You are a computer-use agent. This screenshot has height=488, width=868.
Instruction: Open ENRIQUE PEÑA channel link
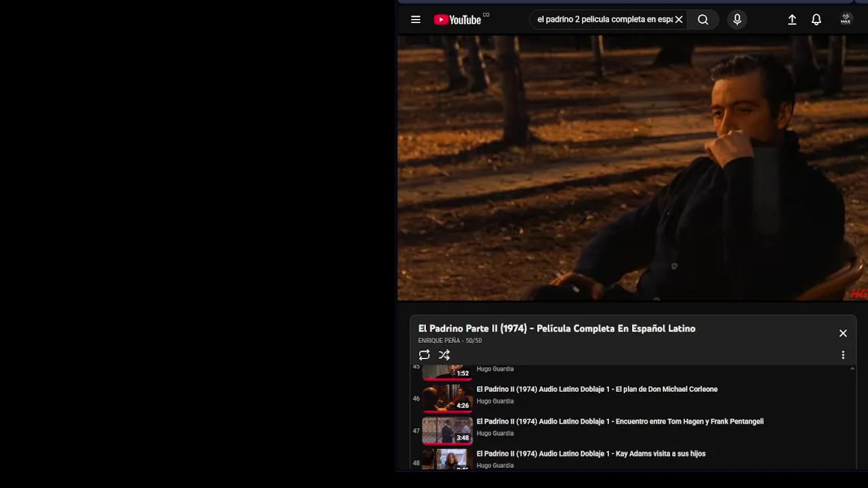tap(439, 341)
